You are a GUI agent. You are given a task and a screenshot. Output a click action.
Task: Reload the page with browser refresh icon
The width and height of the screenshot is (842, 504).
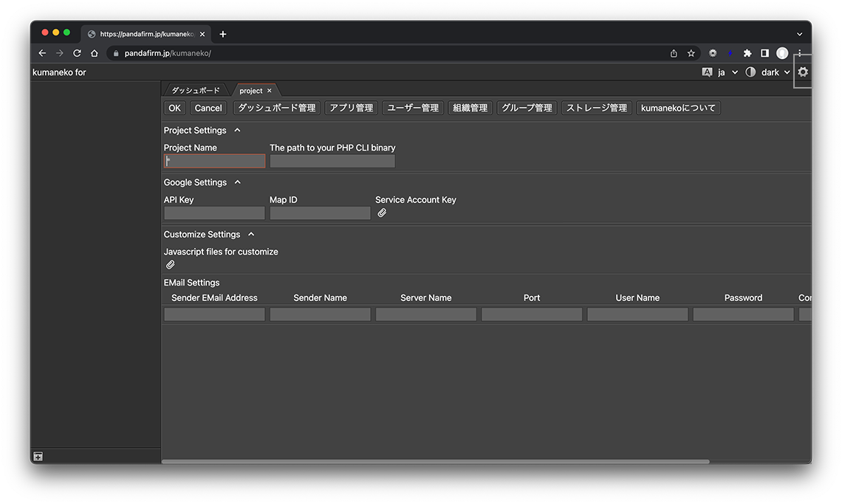(x=77, y=53)
